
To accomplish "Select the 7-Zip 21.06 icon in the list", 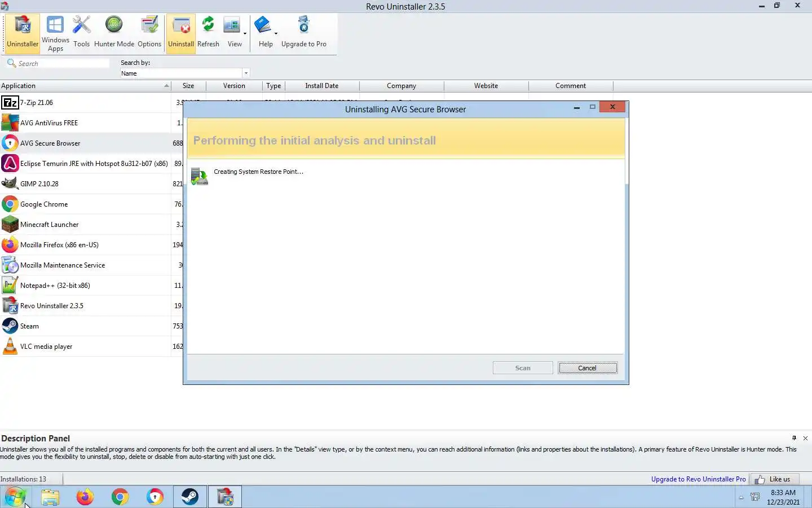I will 10,103.
